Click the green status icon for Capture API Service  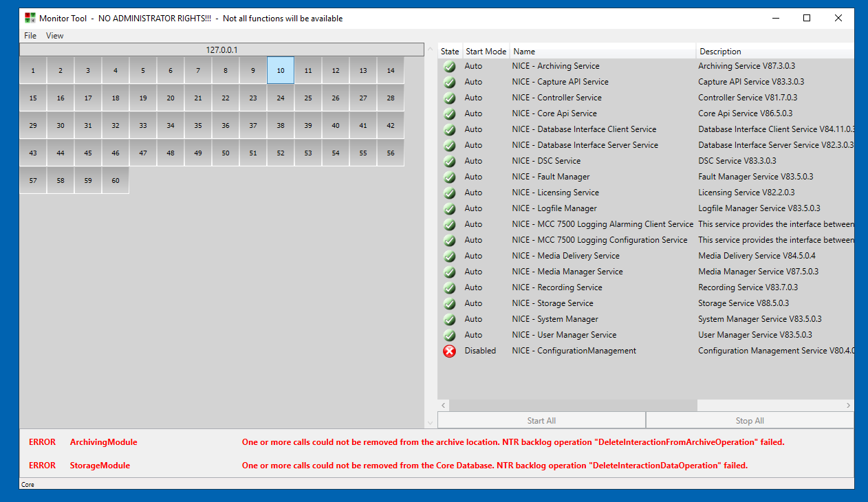point(449,83)
